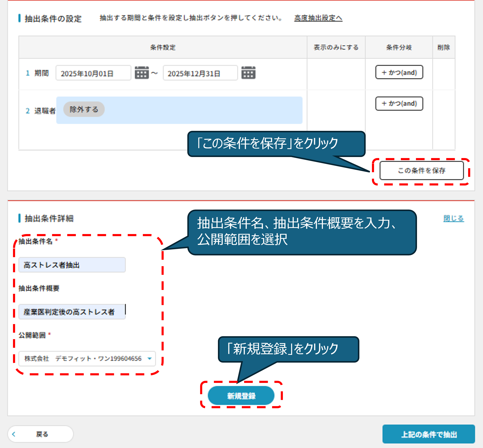Go back with the 戻る button

pos(40,434)
